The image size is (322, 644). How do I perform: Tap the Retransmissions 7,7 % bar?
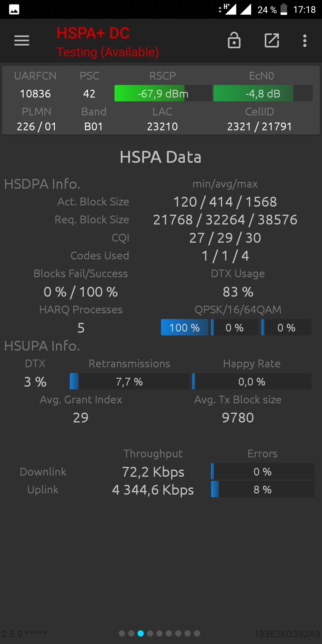pos(129,381)
